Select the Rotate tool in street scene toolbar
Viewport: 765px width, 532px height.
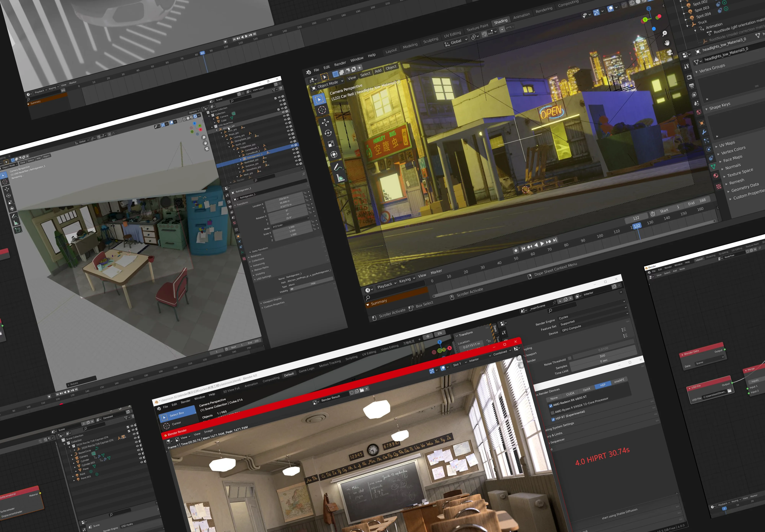(x=328, y=133)
